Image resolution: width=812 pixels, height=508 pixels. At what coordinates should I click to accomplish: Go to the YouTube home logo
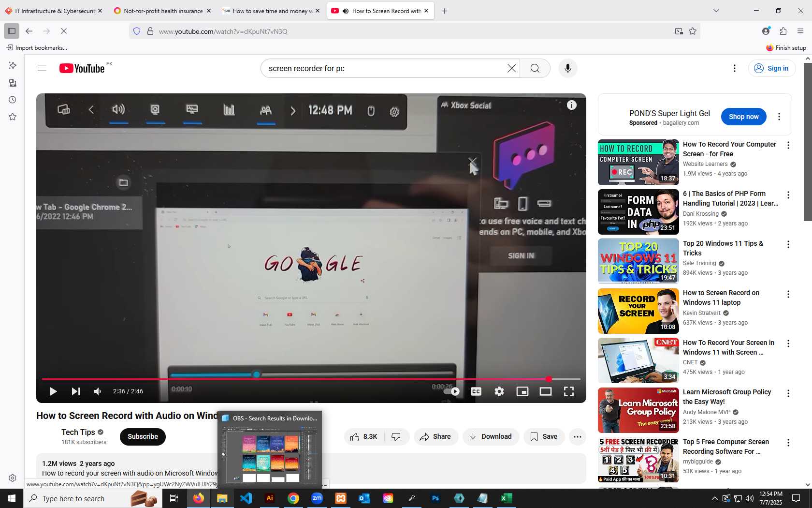pyautogui.click(x=82, y=68)
